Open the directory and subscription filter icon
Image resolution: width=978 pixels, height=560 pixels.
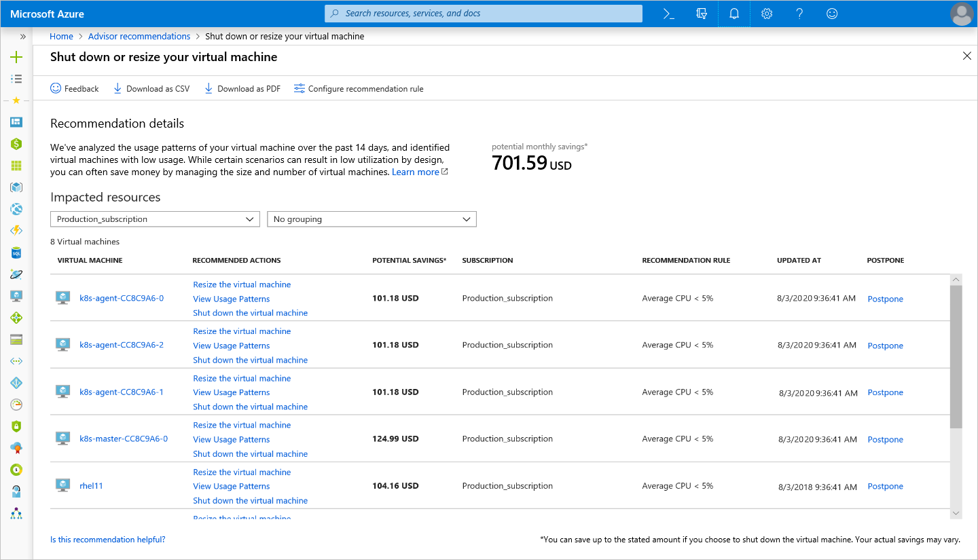click(x=702, y=14)
